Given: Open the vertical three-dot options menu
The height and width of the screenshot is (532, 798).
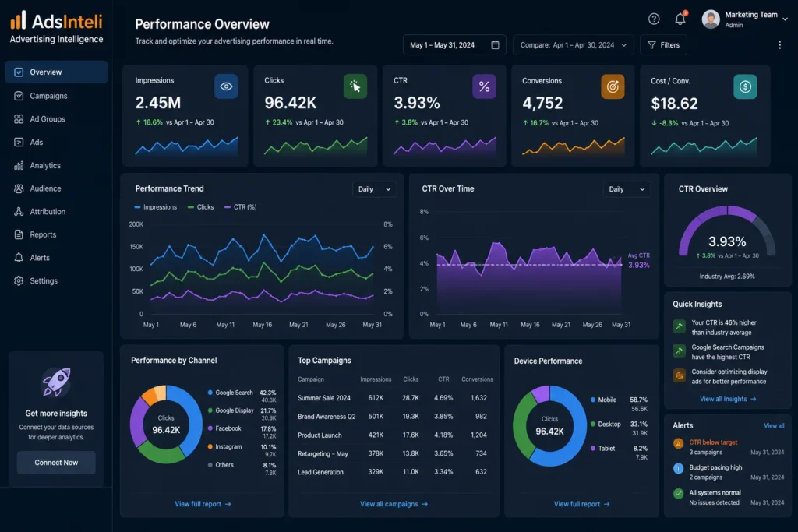Looking at the screenshot, I should coord(779,44).
